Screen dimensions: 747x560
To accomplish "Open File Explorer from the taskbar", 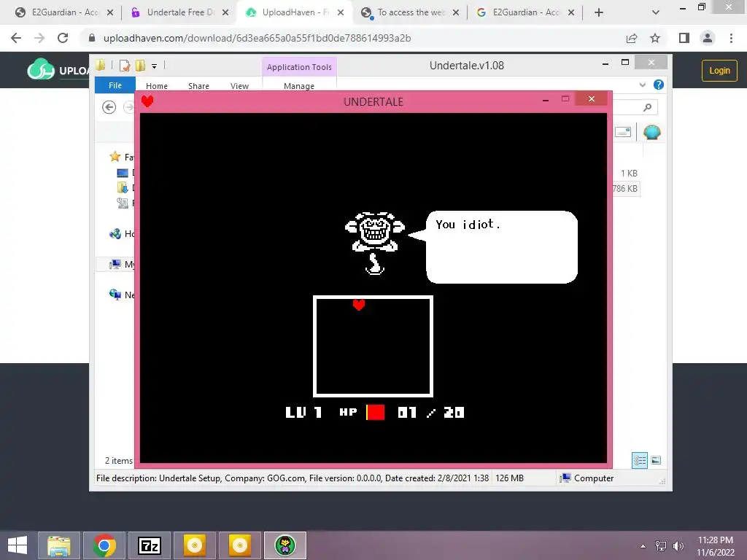I will click(x=59, y=545).
